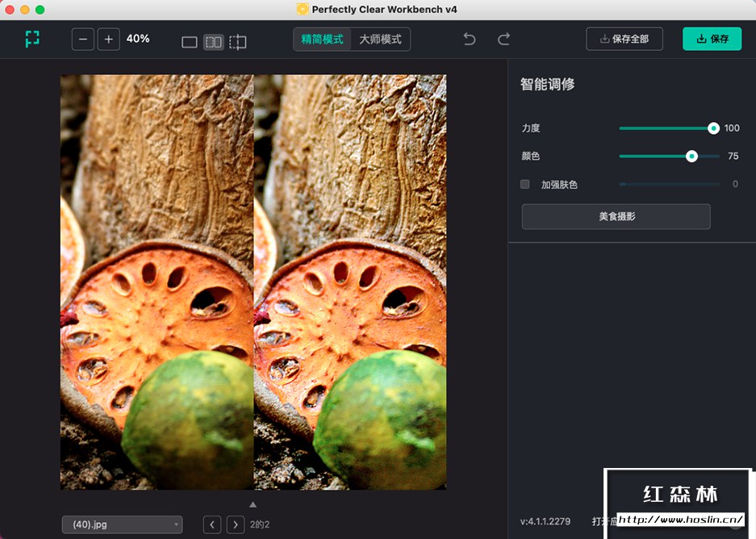Switch to 精简模式 tab

(x=322, y=39)
